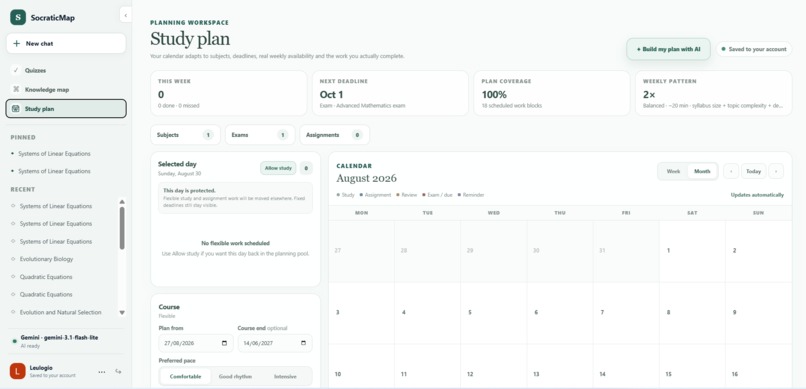The height and width of the screenshot is (389, 806).
Task: Select the Comfortable pace option
Action: tap(186, 376)
